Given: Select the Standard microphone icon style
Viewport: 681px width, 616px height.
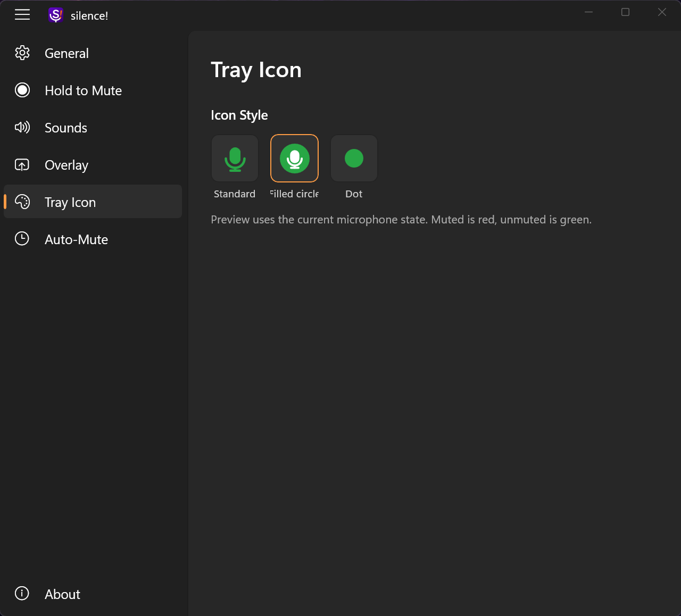Looking at the screenshot, I should [x=235, y=159].
